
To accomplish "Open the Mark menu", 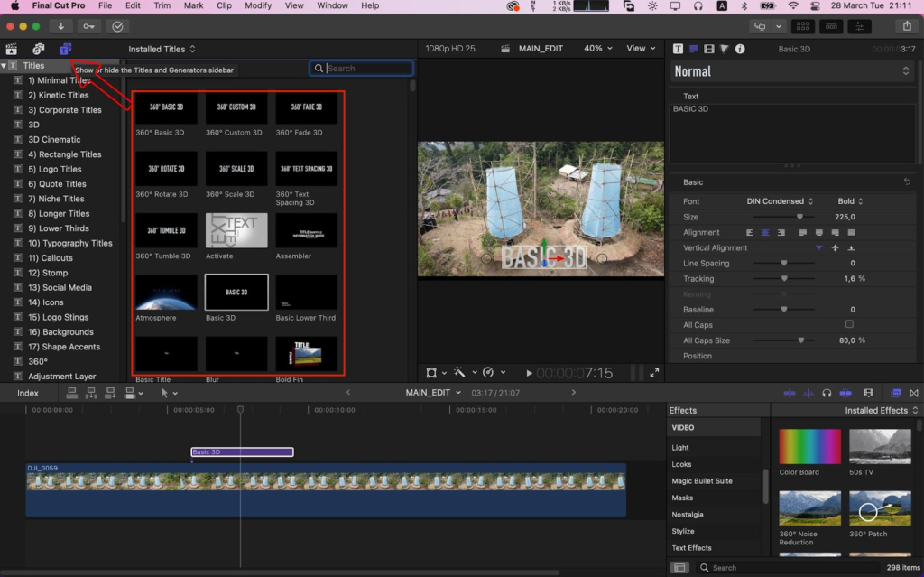I will (x=193, y=5).
